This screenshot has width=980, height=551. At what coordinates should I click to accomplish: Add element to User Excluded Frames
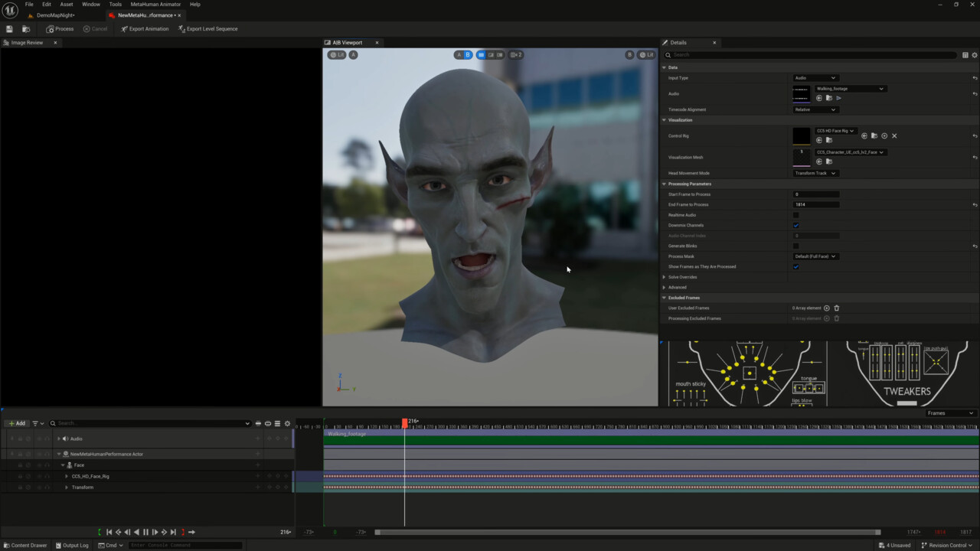pyautogui.click(x=826, y=308)
